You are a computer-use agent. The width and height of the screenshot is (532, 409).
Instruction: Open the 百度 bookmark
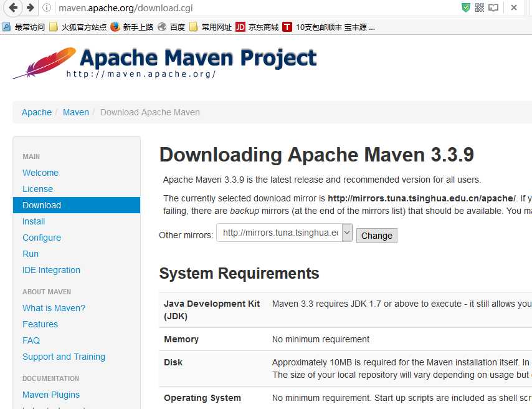pos(171,27)
